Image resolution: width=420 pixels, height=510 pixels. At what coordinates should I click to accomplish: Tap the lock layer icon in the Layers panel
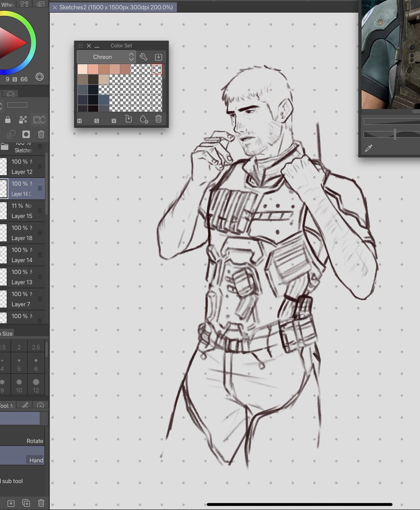point(7,119)
